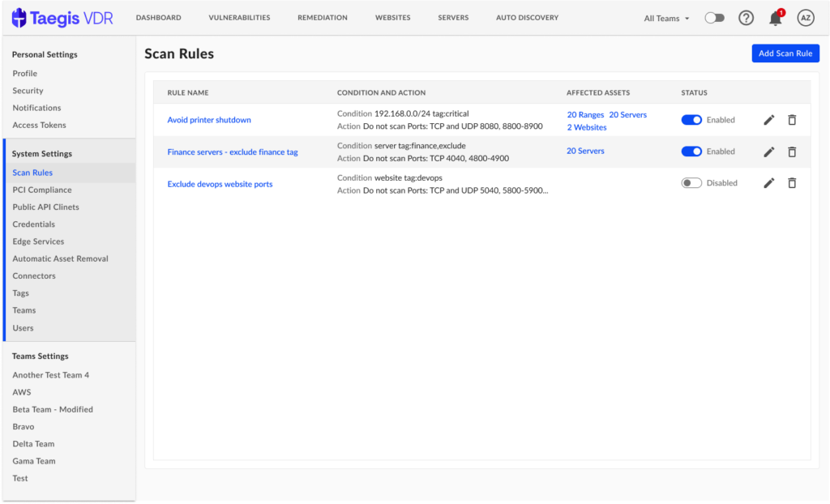The image size is (830, 504).
Task: Delete the Finance servers rule
Action: (792, 152)
